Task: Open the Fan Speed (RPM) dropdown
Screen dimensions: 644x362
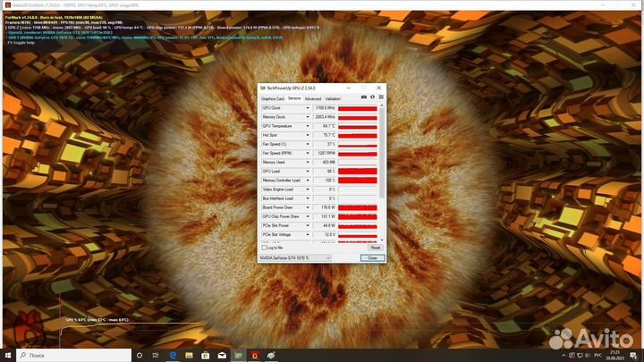Action: (x=307, y=153)
